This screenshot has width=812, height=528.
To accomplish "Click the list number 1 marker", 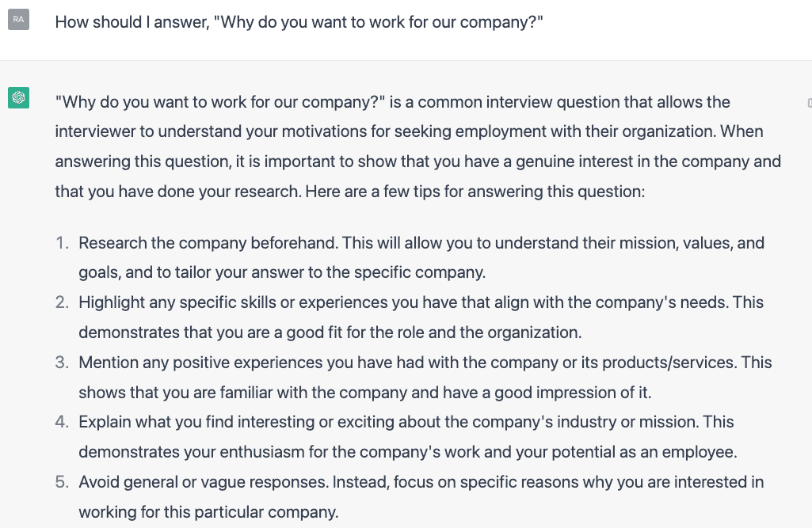I will coord(62,243).
